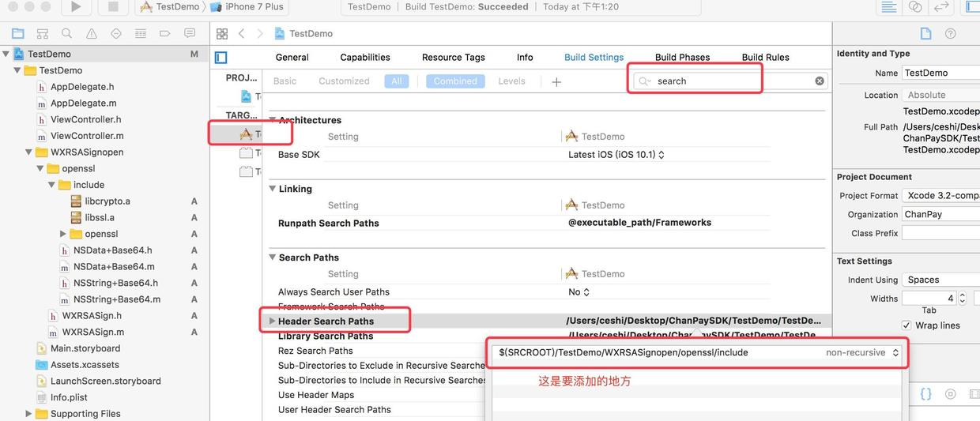This screenshot has height=421, width=980.
Task: Open the Build Phases tab
Action: click(x=683, y=58)
